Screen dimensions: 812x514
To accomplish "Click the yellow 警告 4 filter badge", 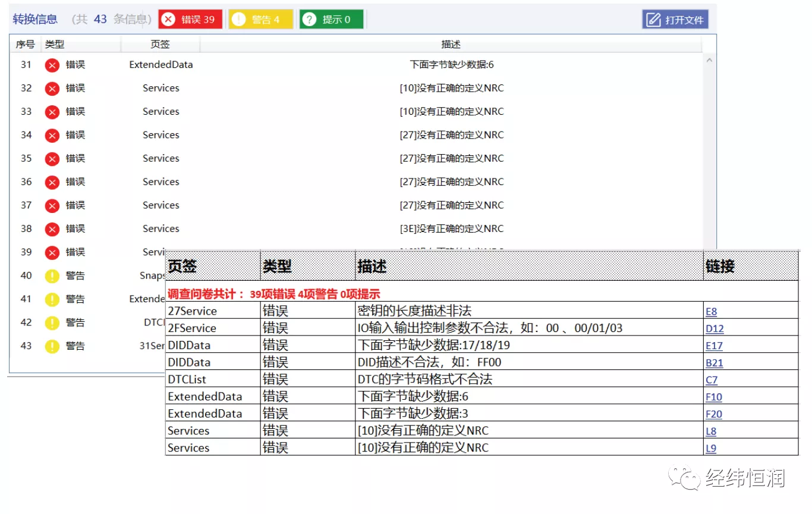I will 260,18.
